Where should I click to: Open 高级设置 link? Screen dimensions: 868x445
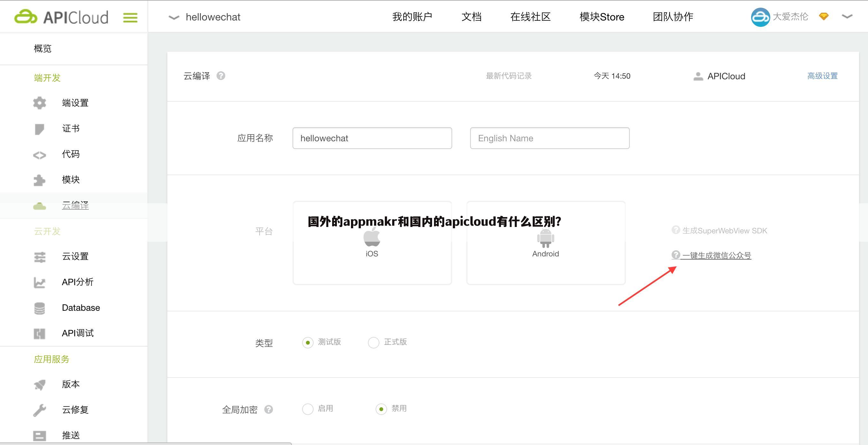coord(823,76)
